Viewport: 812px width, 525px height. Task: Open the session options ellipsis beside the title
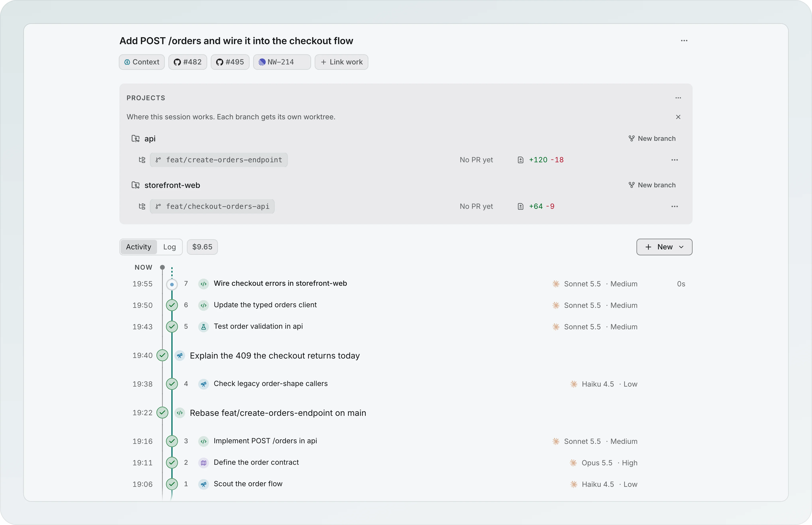point(684,41)
